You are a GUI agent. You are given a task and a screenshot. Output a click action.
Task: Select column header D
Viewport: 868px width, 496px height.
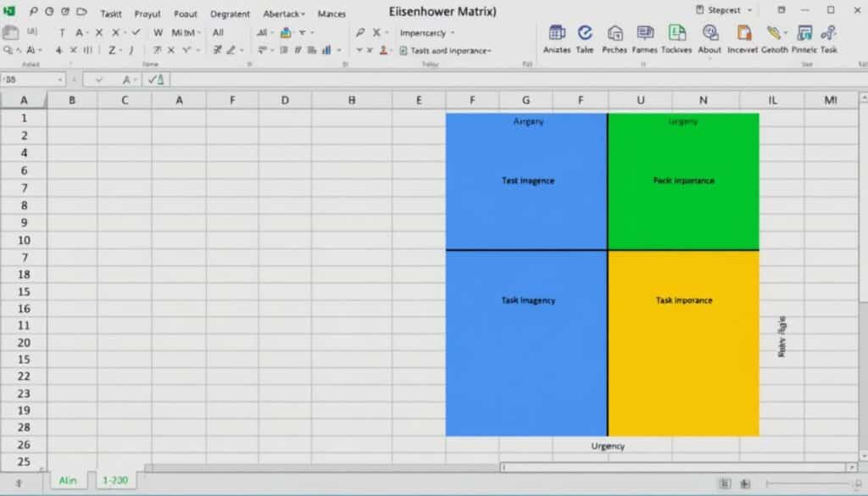tap(285, 100)
